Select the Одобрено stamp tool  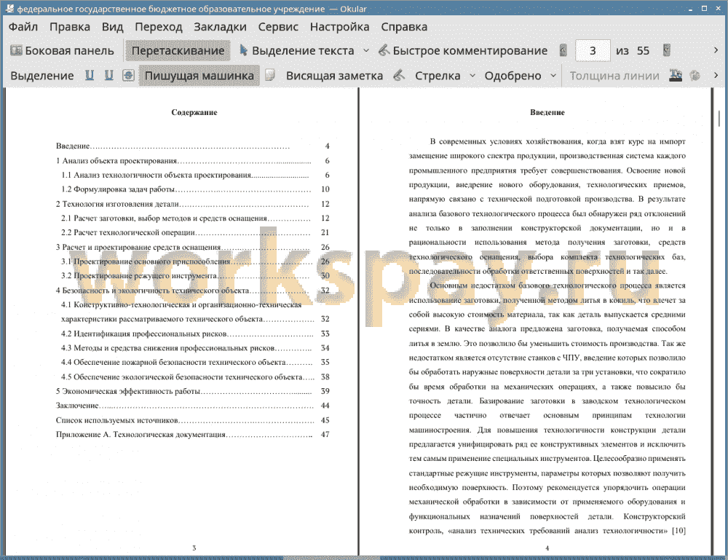pyautogui.click(x=513, y=76)
